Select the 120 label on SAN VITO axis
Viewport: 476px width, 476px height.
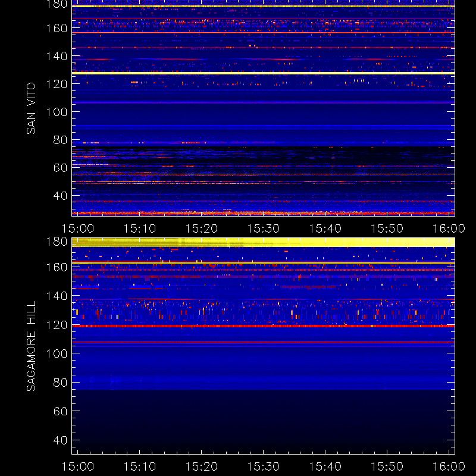pyautogui.click(x=57, y=84)
